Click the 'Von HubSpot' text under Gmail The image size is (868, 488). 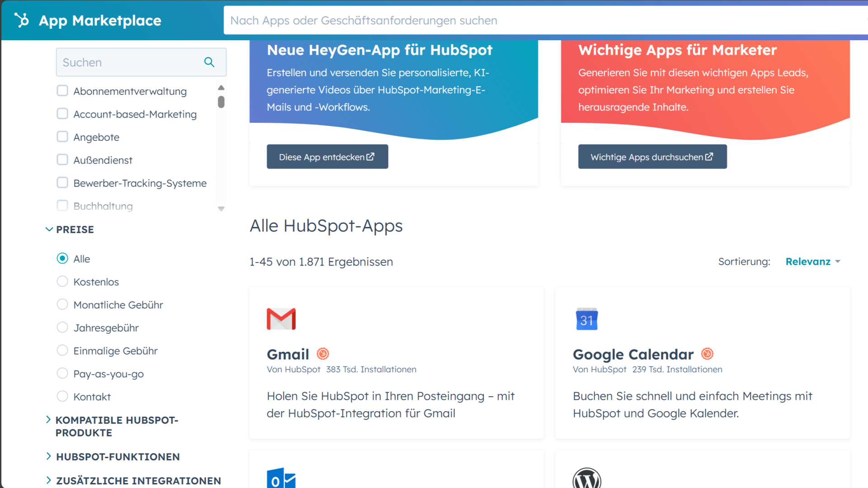pyautogui.click(x=293, y=370)
